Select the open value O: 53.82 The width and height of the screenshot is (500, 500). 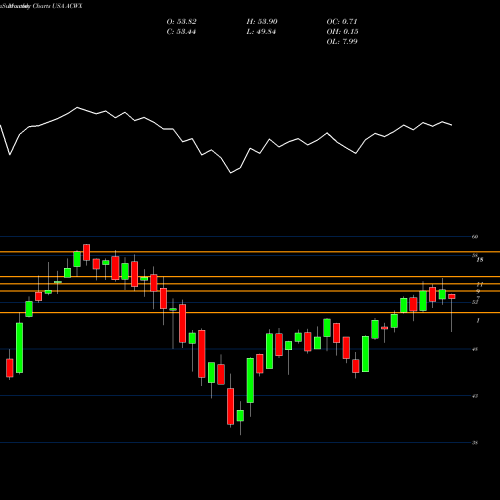coord(181,22)
